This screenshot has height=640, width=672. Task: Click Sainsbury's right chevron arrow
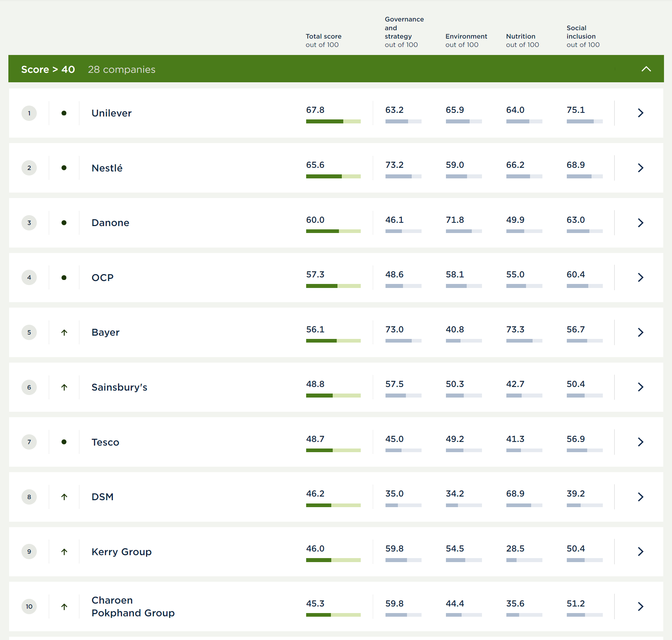(640, 387)
